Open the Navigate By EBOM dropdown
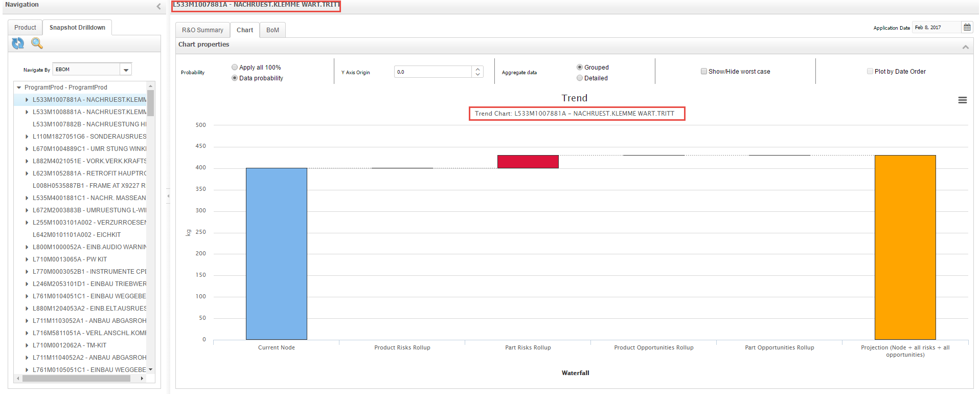 126,70
